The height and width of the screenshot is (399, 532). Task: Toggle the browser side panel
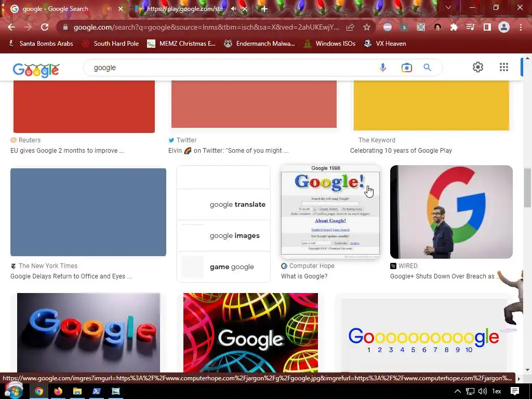[487, 27]
